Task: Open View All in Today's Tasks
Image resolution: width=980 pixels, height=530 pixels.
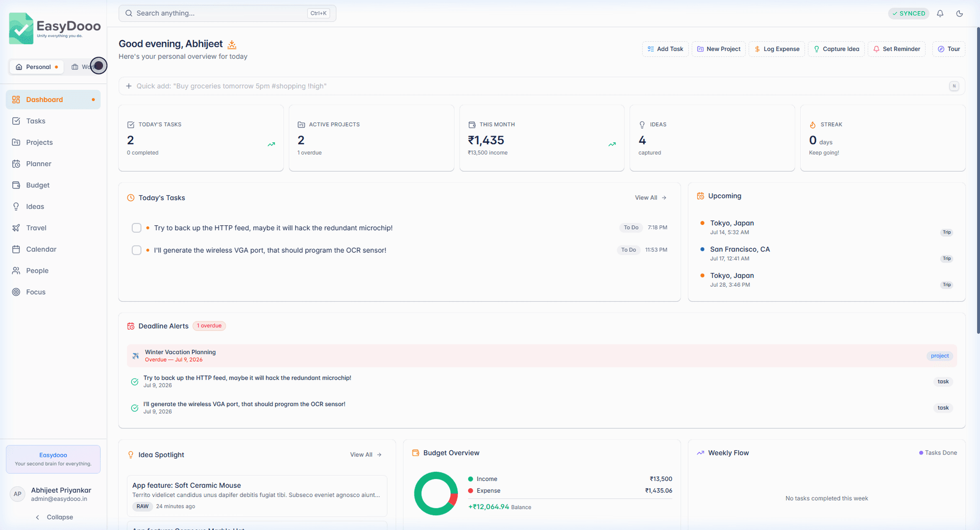Action: click(x=651, y=198)
